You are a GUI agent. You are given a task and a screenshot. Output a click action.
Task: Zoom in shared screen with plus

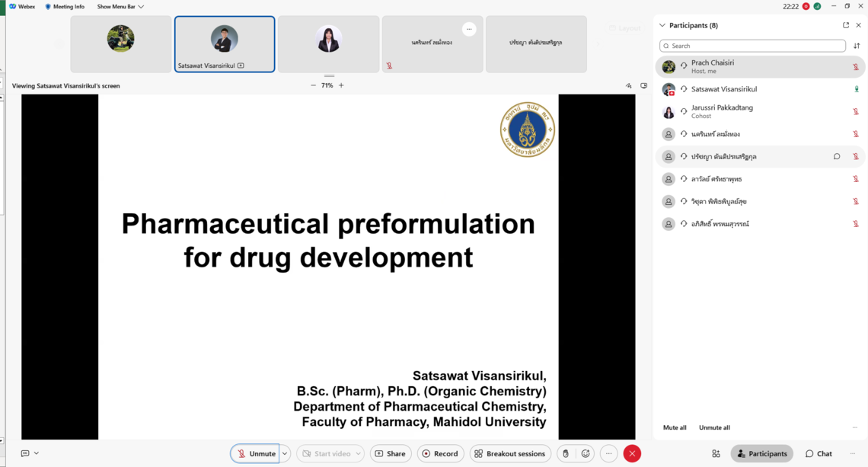[341, 85]
